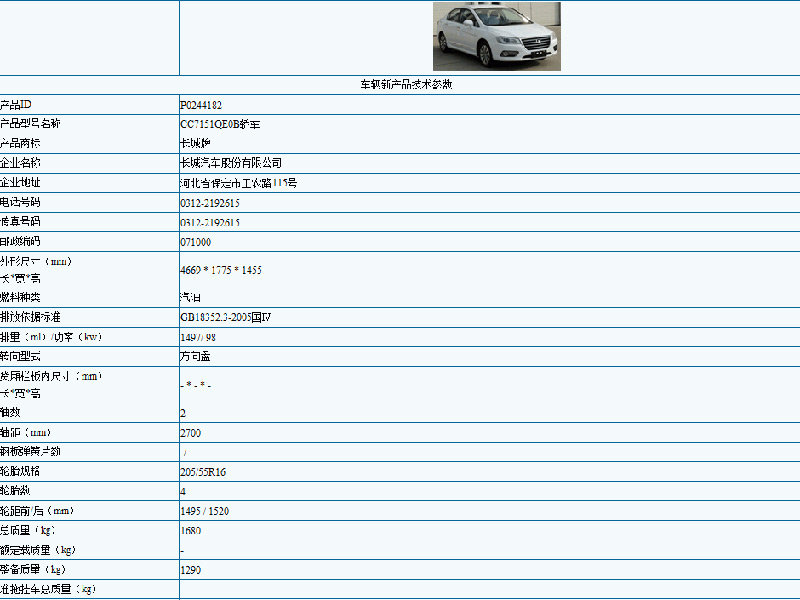Click the 产品ID label cell
This screenshot has height=600, width=800.
(x=16, y=105)
